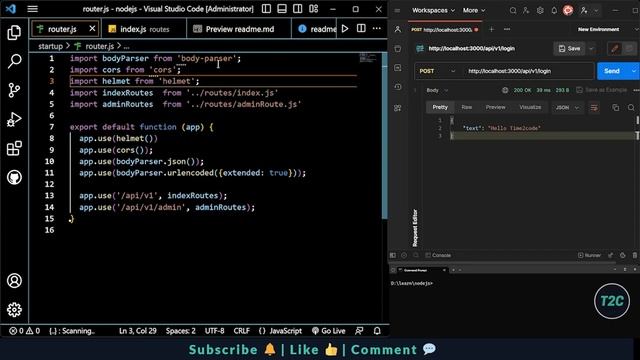This screenshot has height=360, width=640.
Task: Split the VS Code editor to the right
Action: (x=361, y=29)
